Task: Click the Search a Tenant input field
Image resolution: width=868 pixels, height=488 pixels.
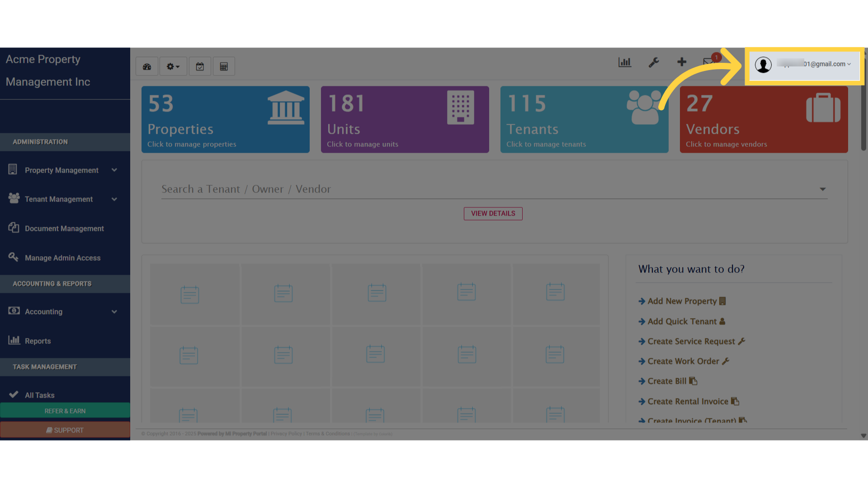Action: (x=407, y=189)
